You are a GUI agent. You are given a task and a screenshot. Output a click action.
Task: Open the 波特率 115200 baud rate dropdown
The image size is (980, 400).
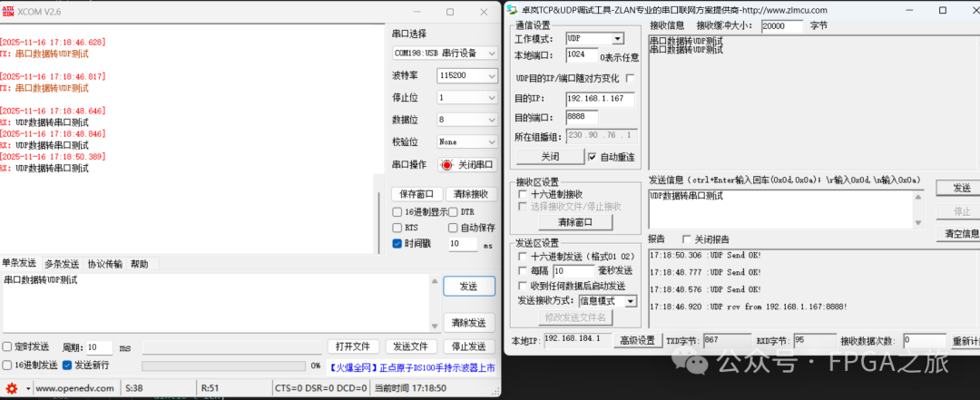coord(467,75)
